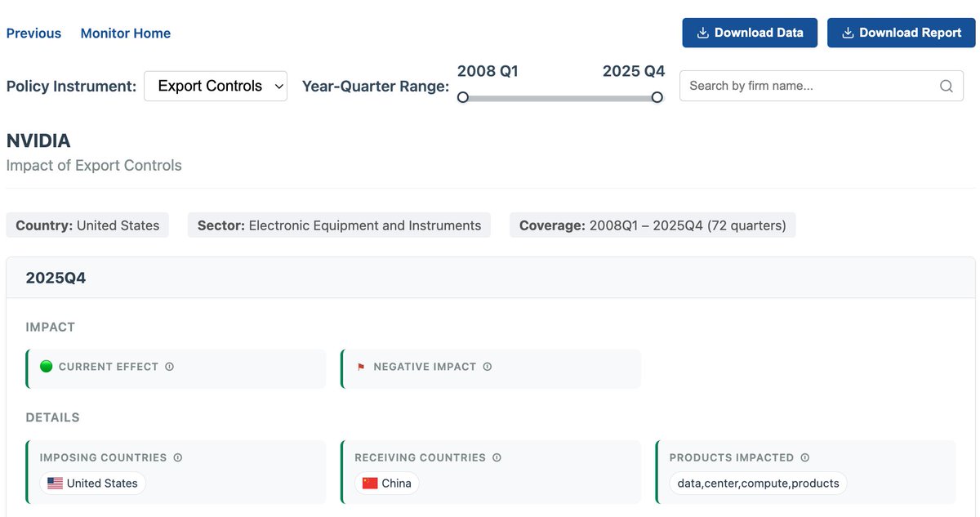Click the Download Data button
The width and height of the screenshot is (980, 517).
tap(750, 33)
